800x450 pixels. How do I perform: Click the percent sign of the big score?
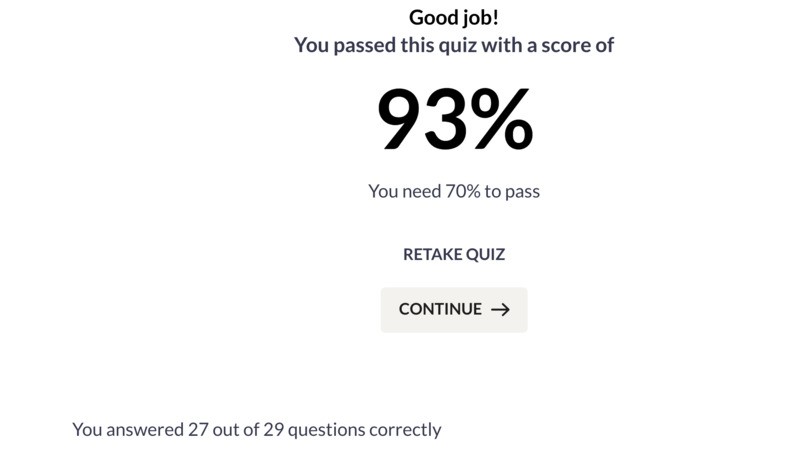pos(502,119)
